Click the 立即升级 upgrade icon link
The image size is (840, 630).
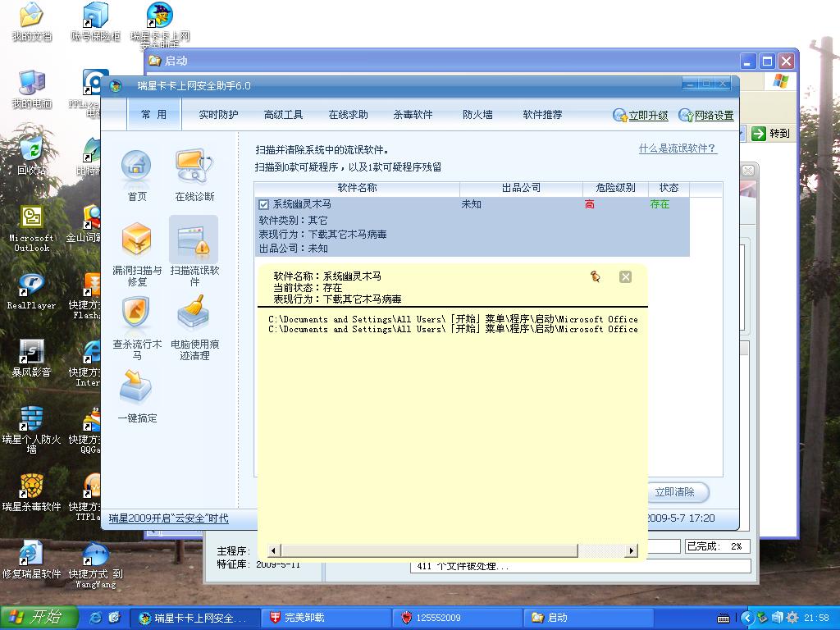click(x=641, y=115)
